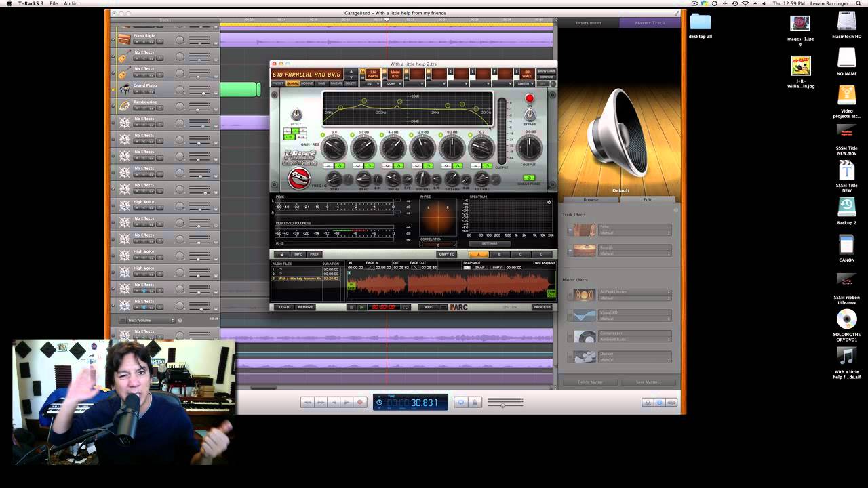
Task: Click the band 1 gain knob
Action: coord(334,147)
